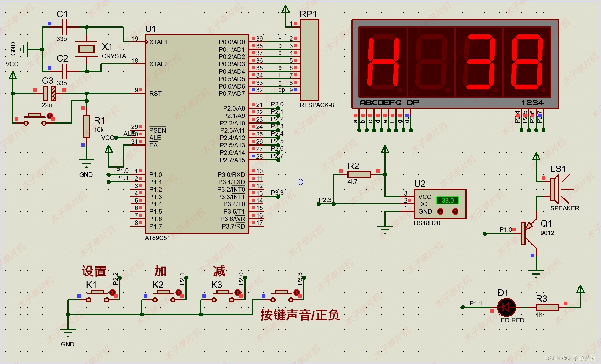Select the D1 LED-RED component
The width and height of the screenshot is (601, 364).
506,307
